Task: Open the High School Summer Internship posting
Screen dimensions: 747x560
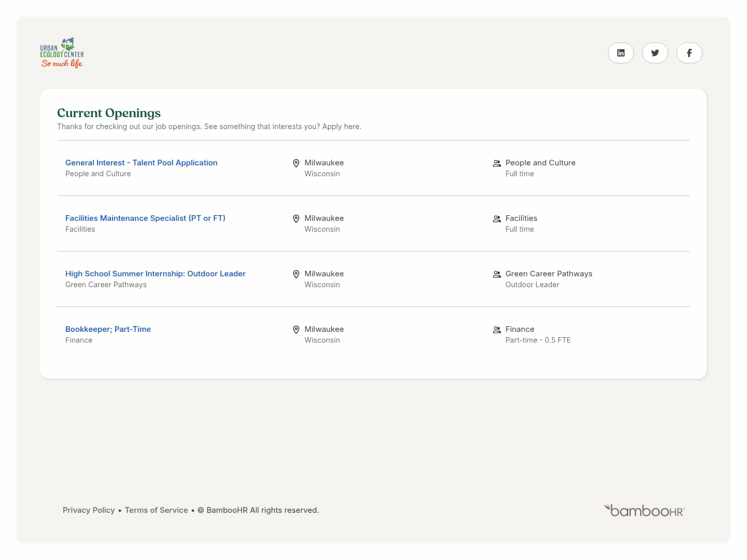Action: (155, 273)
